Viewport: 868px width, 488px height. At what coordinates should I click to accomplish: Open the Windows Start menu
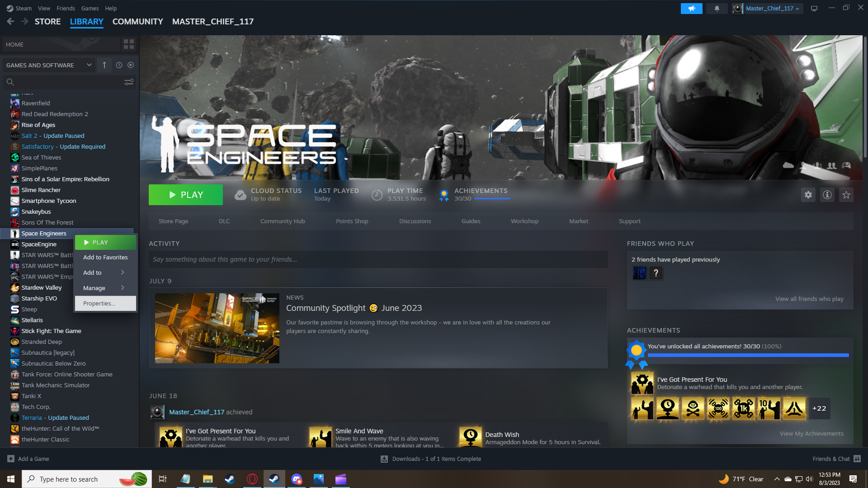coord(11,479)
